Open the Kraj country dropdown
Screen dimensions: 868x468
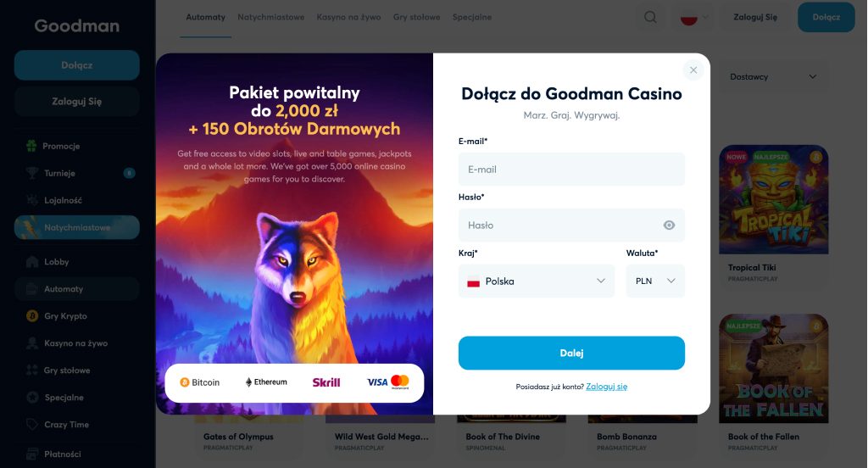tap(536, 281)
